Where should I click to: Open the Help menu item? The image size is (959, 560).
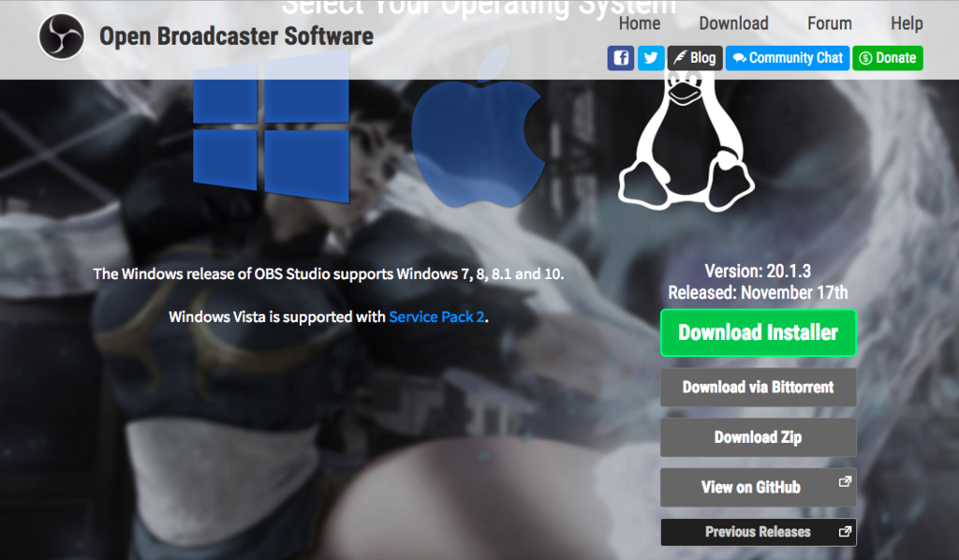click(x=907, y=23)
